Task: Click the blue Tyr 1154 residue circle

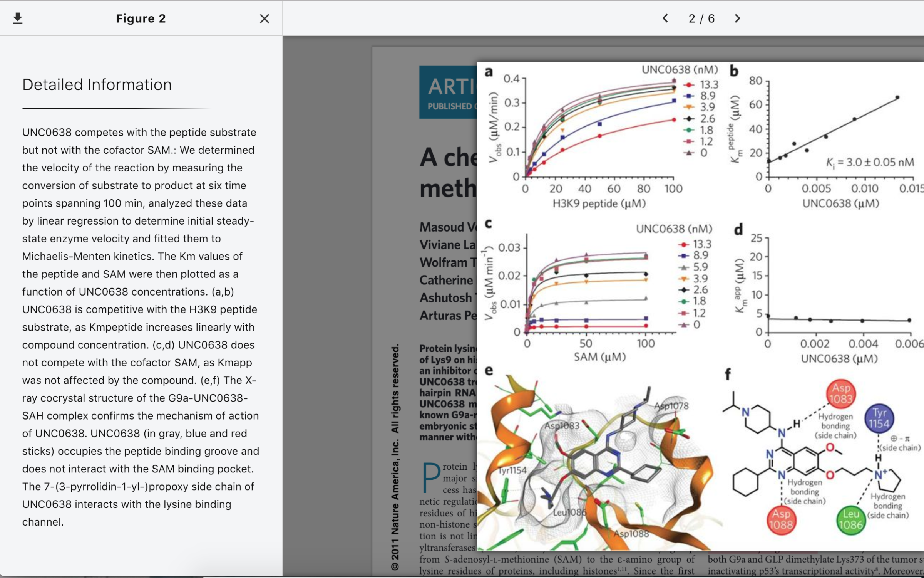Action: click(879, 418)
